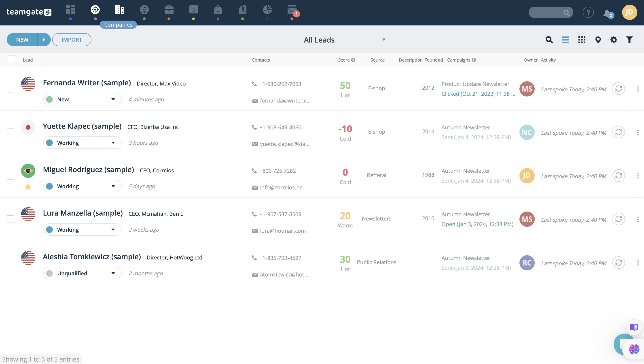
Task: Sort by Score column header
Action: point(344,60)
